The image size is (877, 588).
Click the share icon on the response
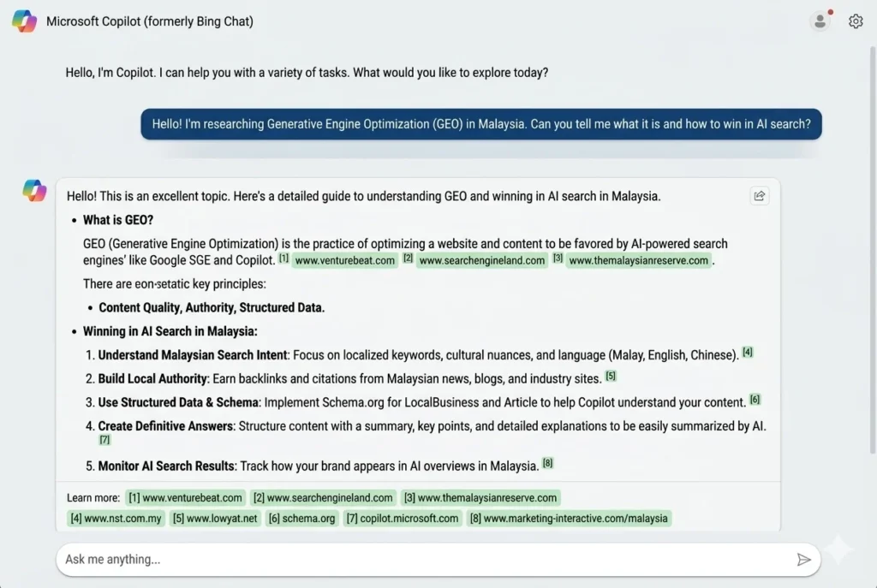[x=759, y=196]
